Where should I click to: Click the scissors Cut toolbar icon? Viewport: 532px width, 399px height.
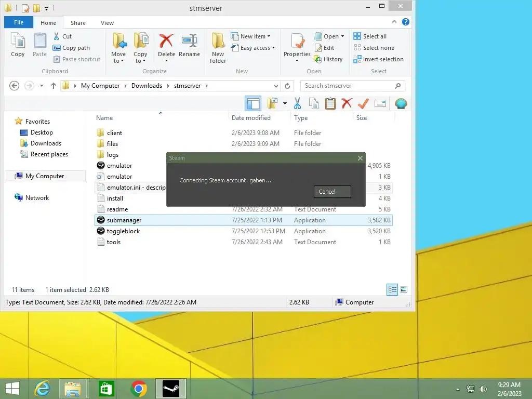pyautogui.click(x=297, y=103)
